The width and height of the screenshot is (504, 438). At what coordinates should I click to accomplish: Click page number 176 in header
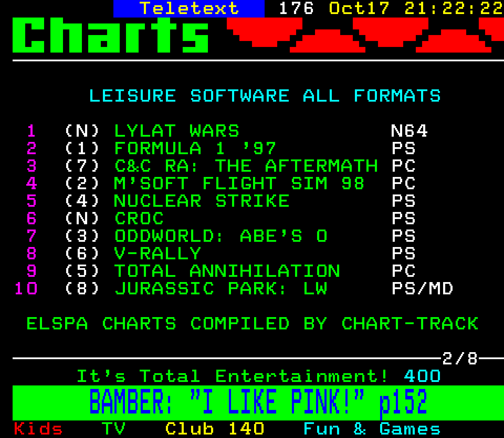(296, 8)
